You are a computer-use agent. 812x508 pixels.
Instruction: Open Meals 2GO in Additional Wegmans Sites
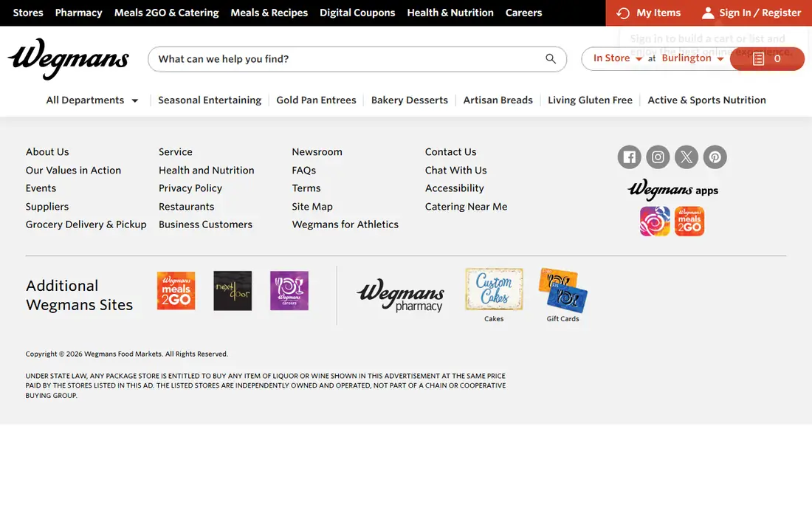(176, 290)
